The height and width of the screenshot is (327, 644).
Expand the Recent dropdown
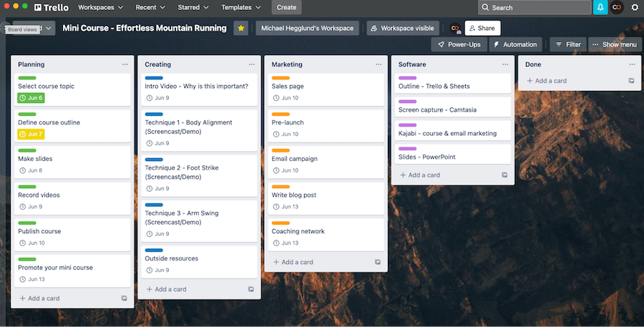(x=150, y=7)
